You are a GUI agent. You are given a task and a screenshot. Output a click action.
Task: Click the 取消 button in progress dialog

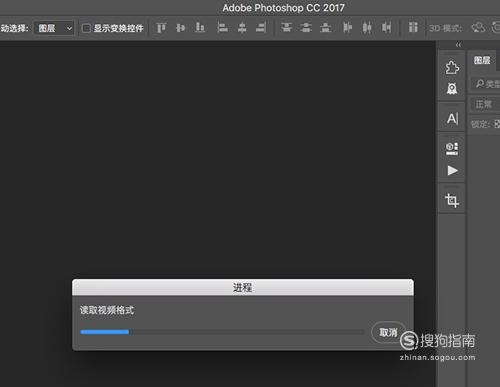click(x=388, y=332)
